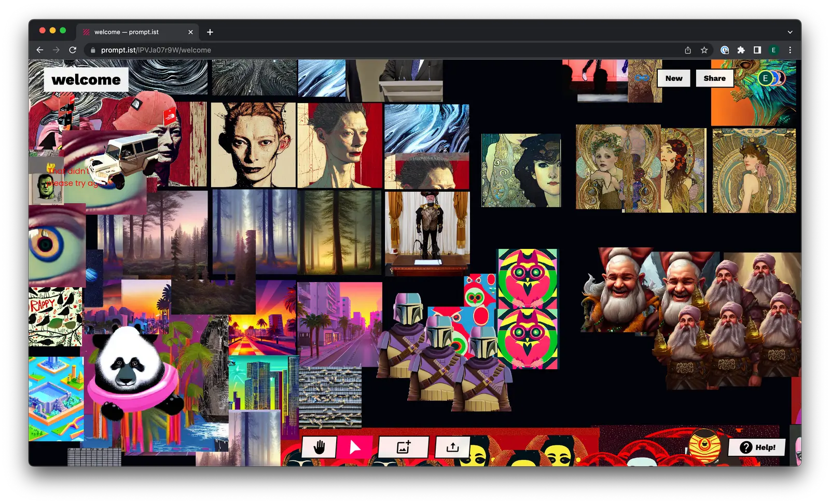Go back in browser history
The width and height of the screenshot is (830, 504).
click(40, 50)
